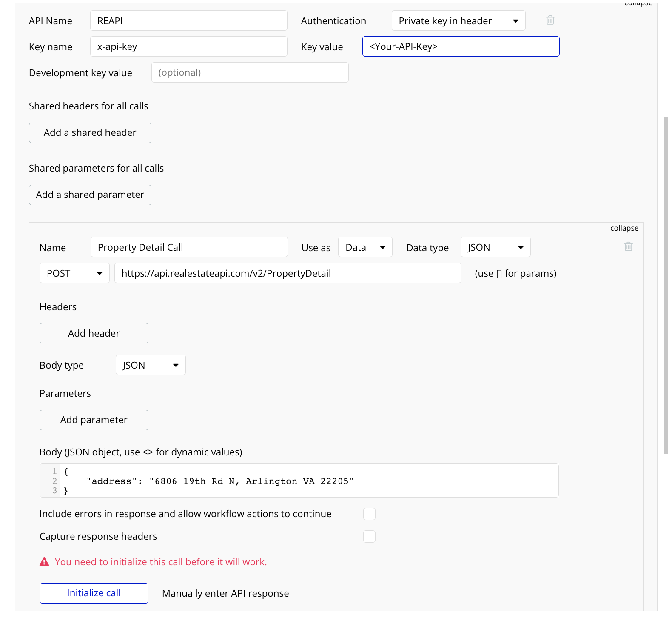Focus the API Name field with REAPI

(189, 20)
